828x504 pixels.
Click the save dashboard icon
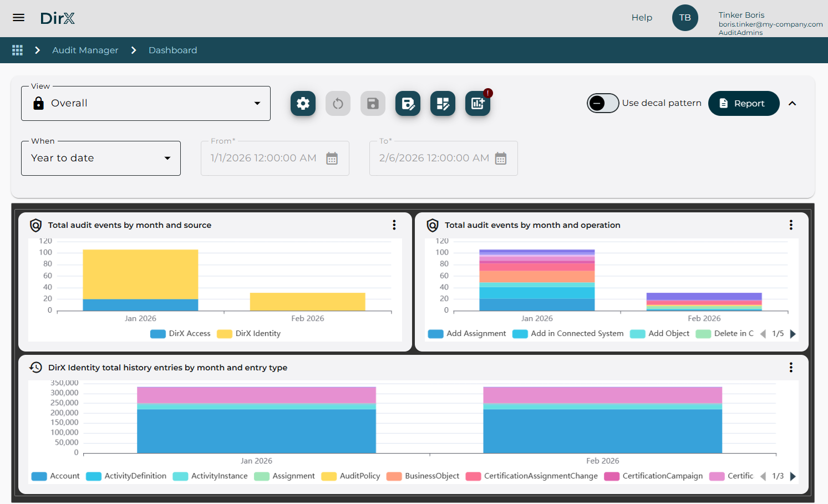click(x=373, y=103)
